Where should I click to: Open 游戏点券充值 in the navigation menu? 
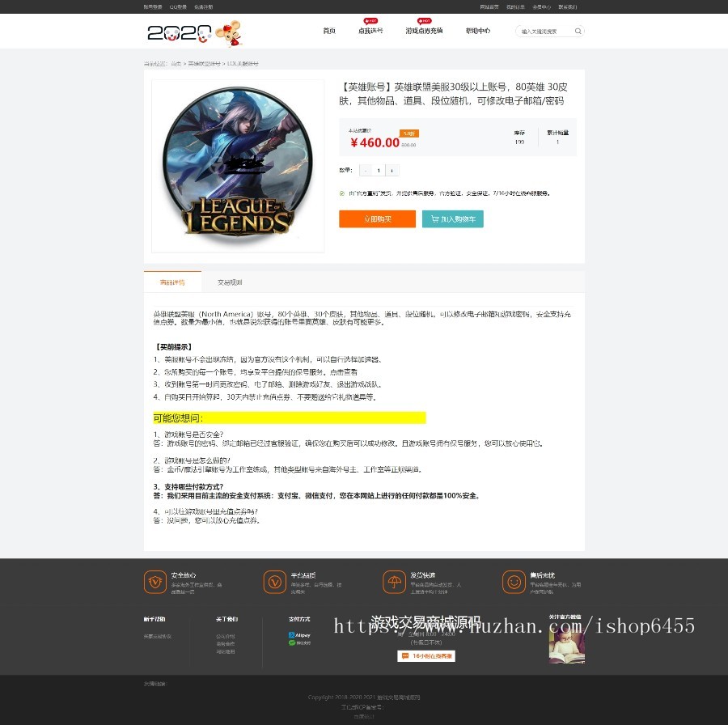(x=424, y=32)
